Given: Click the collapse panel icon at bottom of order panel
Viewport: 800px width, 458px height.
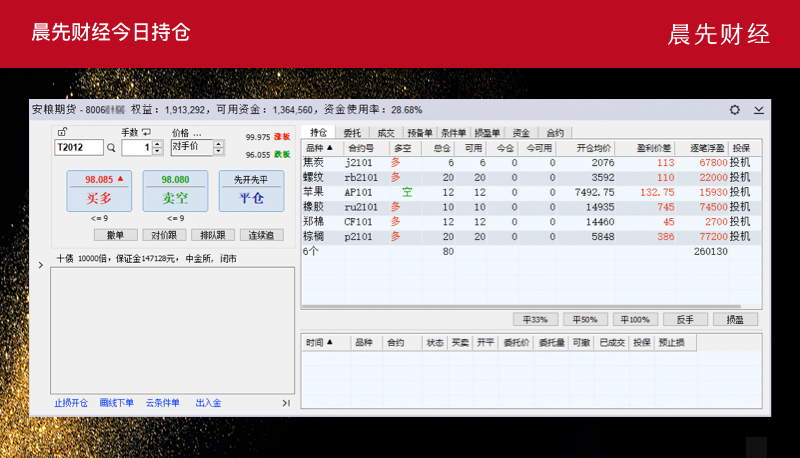Looking at the screenshot, I should click(286, 403).
